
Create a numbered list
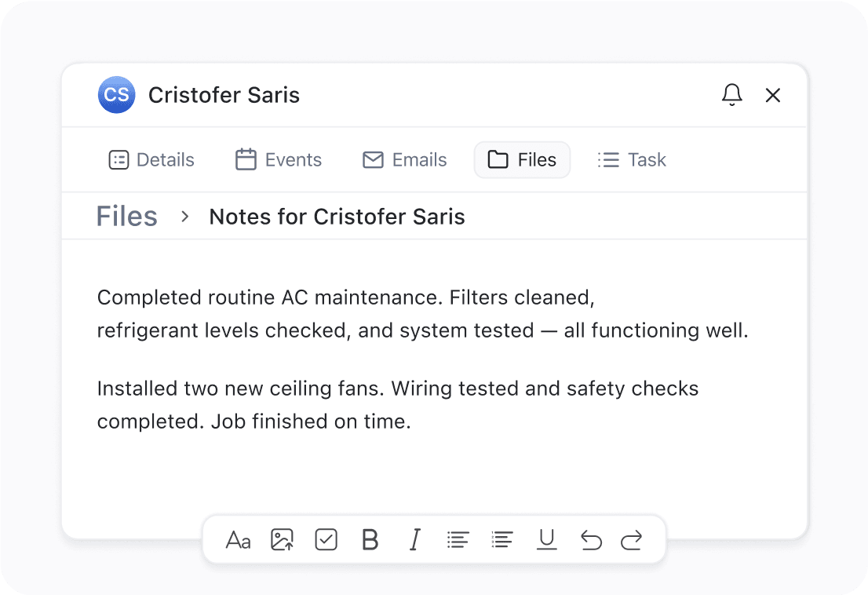tap(502, 540)
